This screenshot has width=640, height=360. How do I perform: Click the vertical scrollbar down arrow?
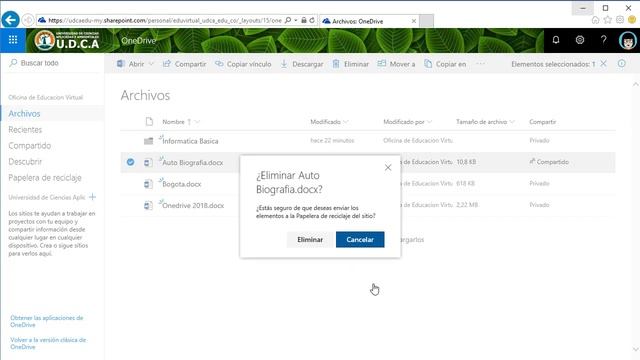[x=636, y=349]
